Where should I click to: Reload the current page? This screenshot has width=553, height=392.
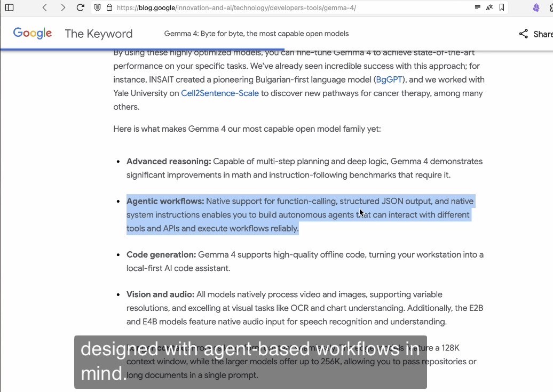pos(81,7)
